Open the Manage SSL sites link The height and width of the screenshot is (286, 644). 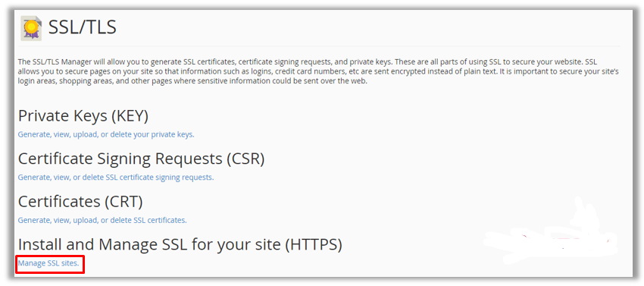[x=48, y=263]
